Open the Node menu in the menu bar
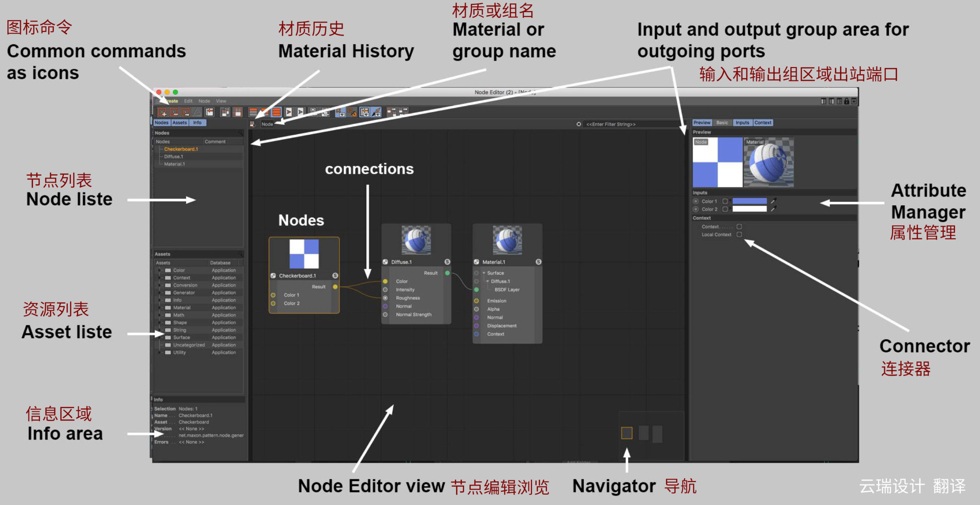Image resolution: width=980 pixels, height=505 pixels. click(x=204, y=101)
